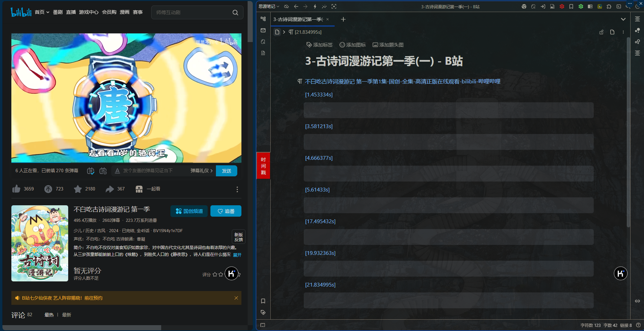Open the video's three-dot more menu

tap(237, 189)
